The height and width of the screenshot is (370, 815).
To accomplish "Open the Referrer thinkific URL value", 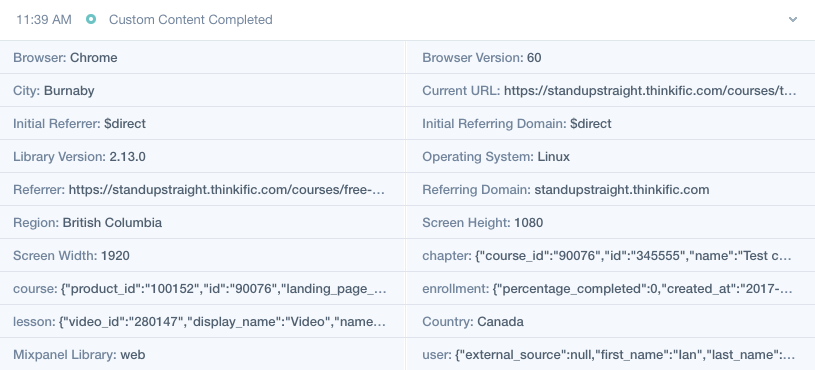I will coord(227,190).
